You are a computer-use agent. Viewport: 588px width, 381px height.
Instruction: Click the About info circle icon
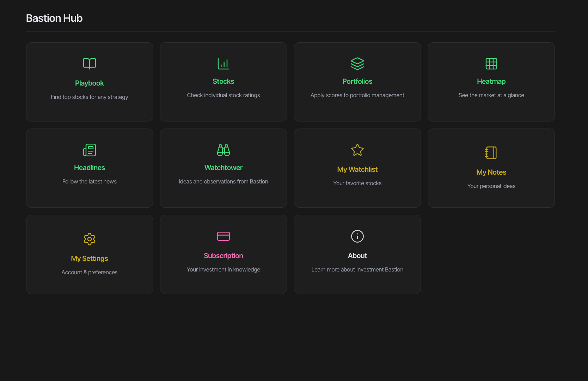click(357, 236)
